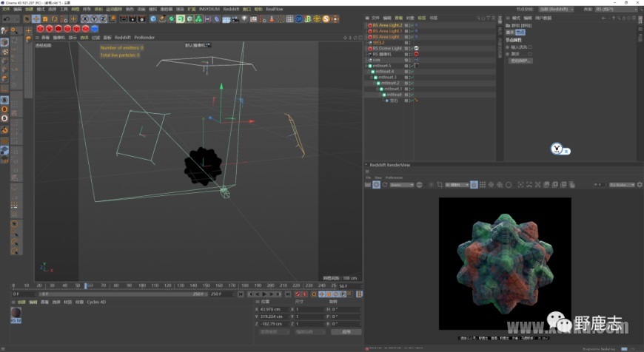
Task: Click the Light object icon
Action: (x=244, y=19)
